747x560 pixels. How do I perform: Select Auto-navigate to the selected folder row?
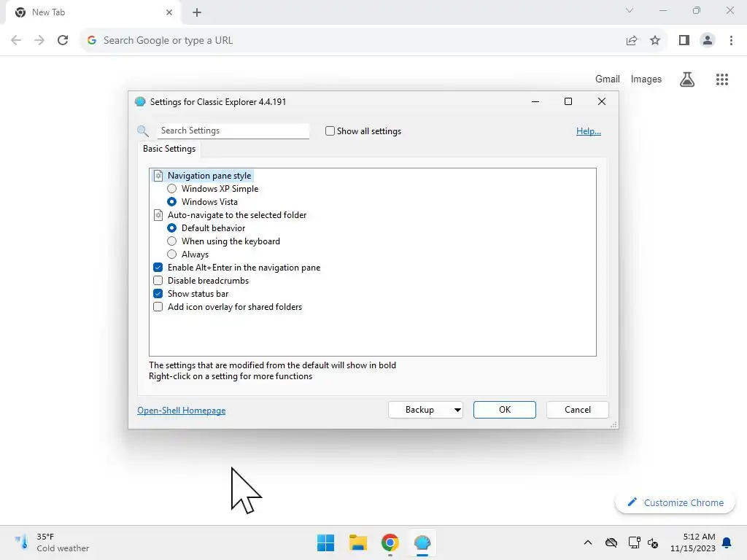[x=230, y=215]
